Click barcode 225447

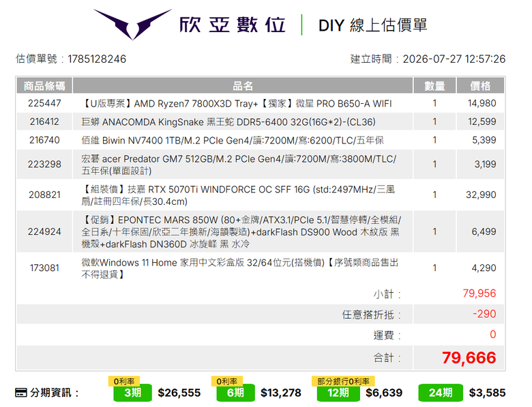[44, 103]
